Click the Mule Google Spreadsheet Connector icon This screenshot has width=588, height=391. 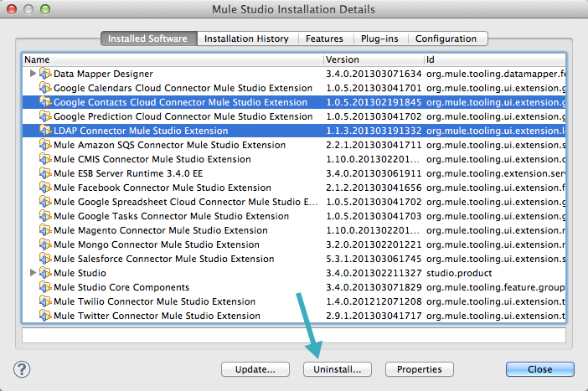coord(45,202)
